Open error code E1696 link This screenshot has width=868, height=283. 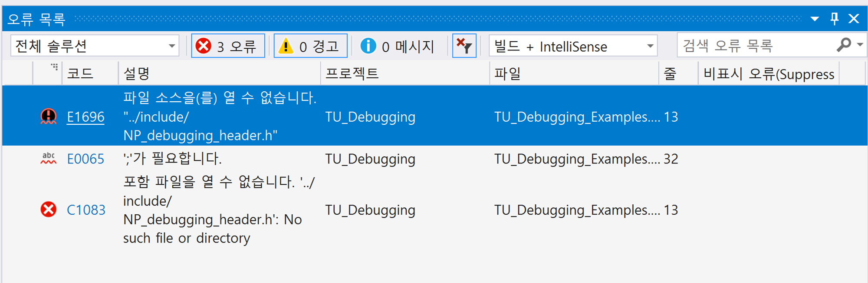click(x=85, y=117)
